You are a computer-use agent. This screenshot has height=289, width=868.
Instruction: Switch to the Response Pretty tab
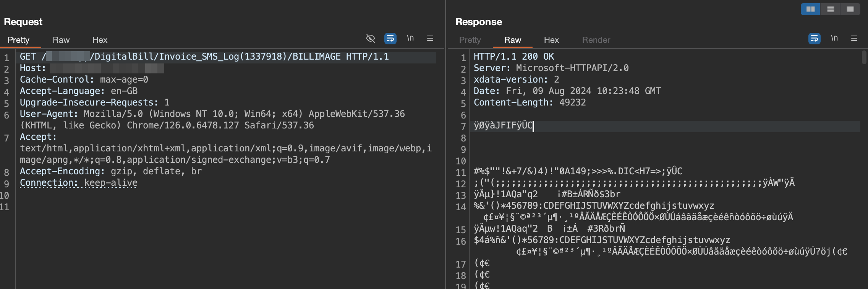pyautogui.click(x=470, y=40)
